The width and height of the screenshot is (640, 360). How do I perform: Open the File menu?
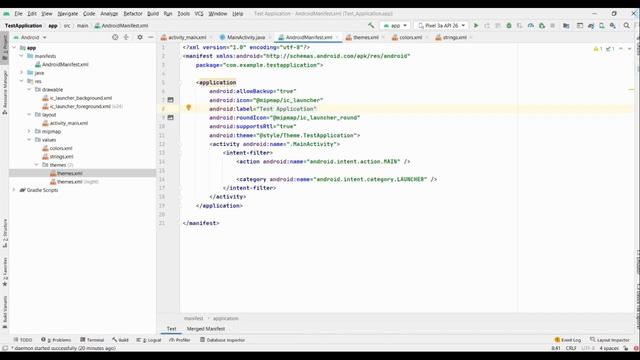[x=18, y=13]
